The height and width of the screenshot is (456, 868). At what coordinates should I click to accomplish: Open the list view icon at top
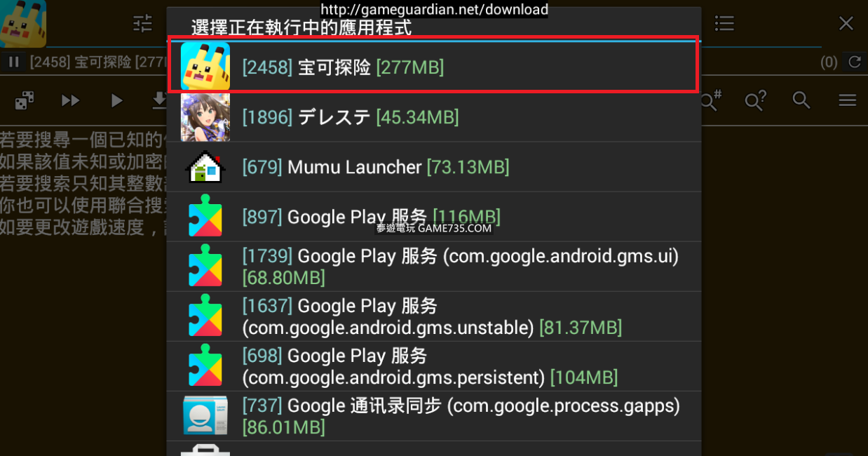724,23
